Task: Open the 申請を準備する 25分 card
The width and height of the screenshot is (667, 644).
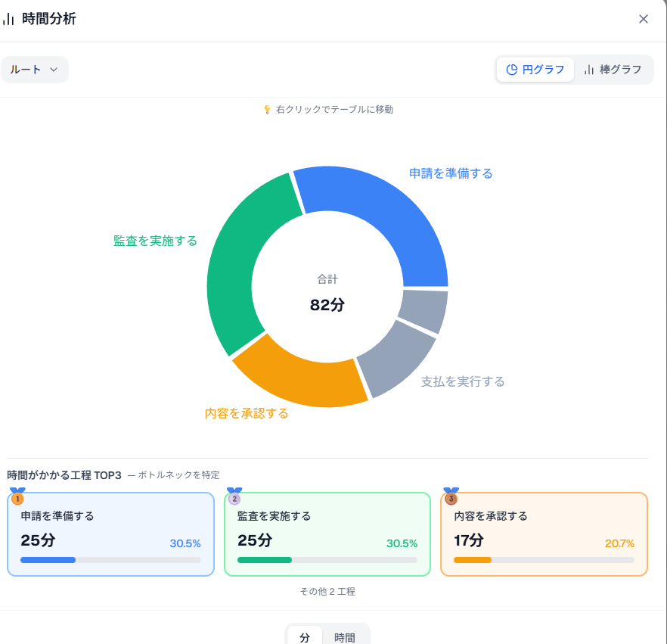Action: coord(110,534)
